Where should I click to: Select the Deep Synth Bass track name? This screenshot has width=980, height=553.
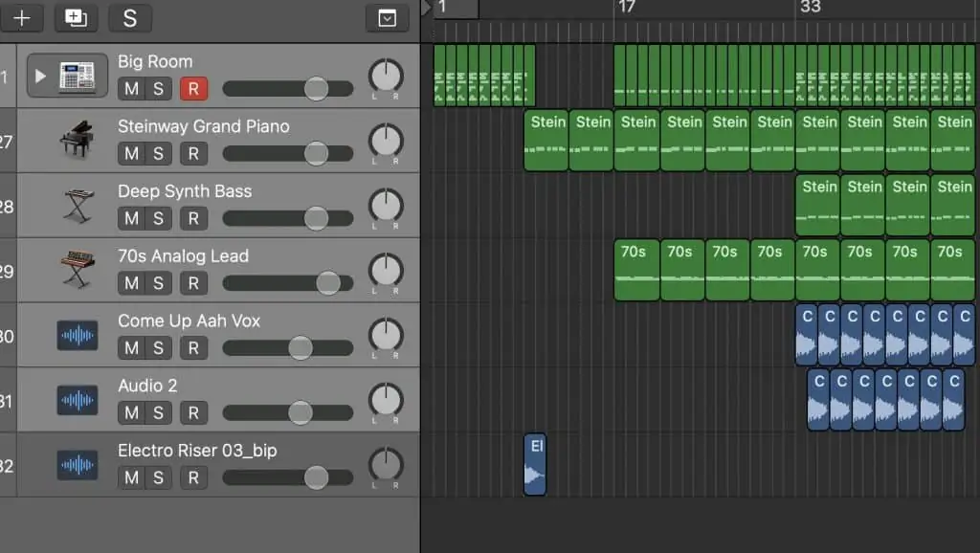[185, 191]
